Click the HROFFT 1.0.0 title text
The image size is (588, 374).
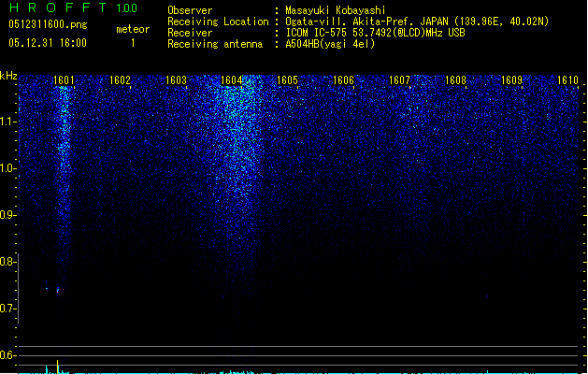[x=73, y=7]
